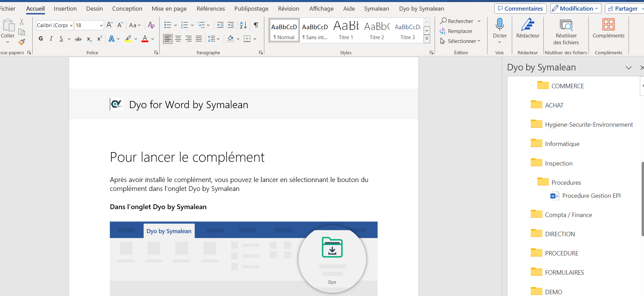Viewport: 644px width, 296px height.
Task: Click the format painter brush icon
Action: tap(22, 42)
